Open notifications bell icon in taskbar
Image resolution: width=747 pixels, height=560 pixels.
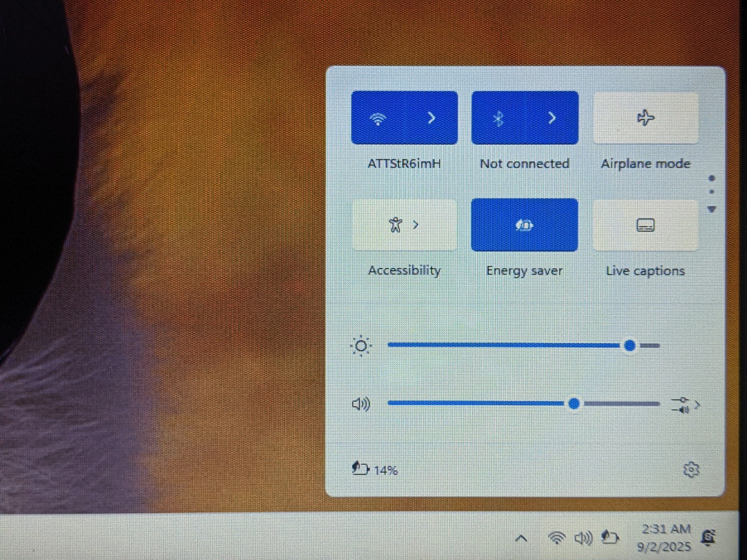click(708, 538)
